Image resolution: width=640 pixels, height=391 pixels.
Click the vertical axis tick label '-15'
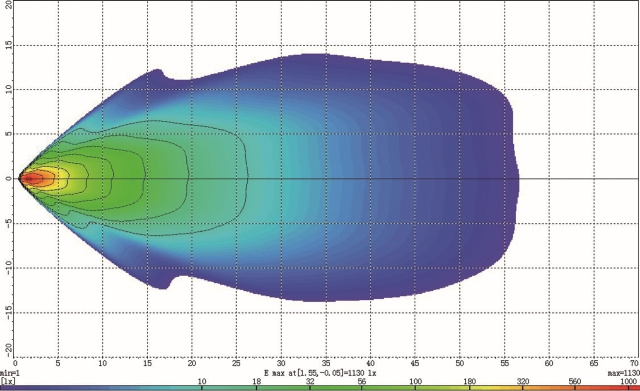pyautogui.click(x=8, y=312)
